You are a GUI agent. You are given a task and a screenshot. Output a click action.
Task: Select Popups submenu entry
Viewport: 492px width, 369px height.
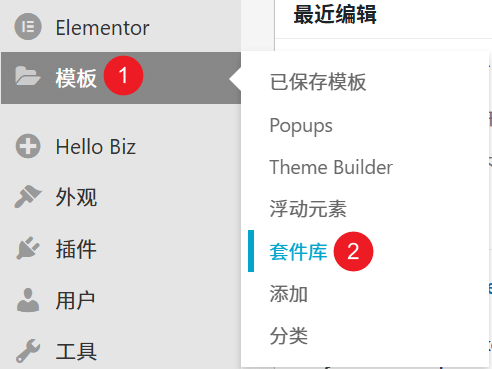(x=301, y=126)
